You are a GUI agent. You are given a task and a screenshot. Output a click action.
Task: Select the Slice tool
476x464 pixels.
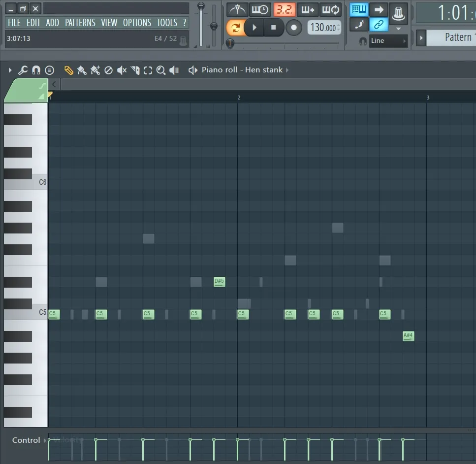(x=135, y=70)
